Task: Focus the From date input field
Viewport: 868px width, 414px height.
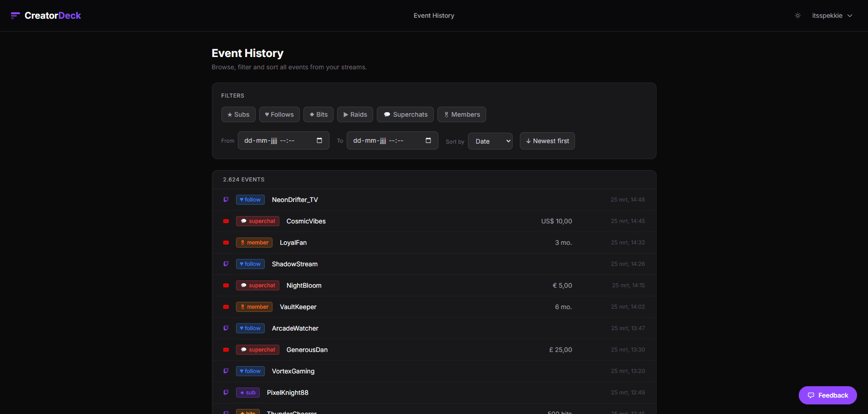Action: click(x=283, y=140)
